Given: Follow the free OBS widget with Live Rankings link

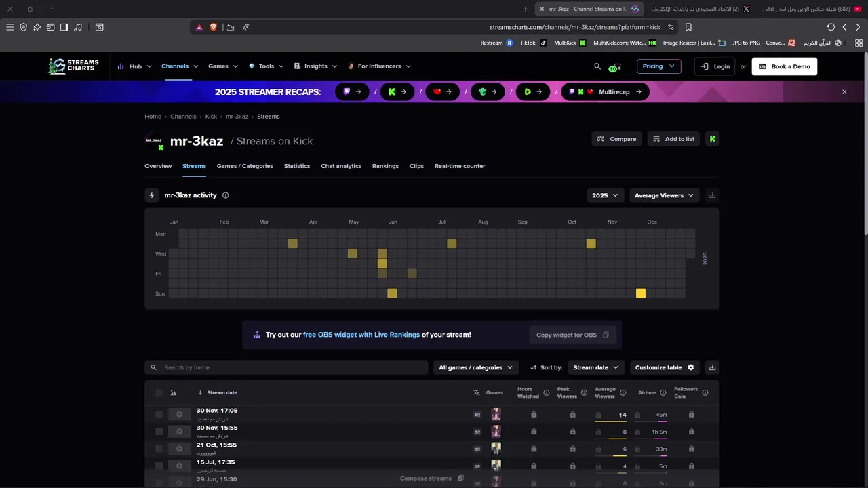Looking at the screenshot, I should coord(361,335).
